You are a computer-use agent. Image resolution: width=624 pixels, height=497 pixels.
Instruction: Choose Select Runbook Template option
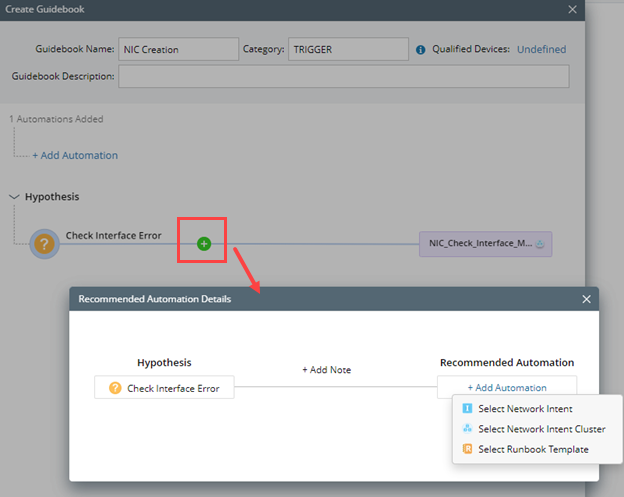[x=533, y=449]
